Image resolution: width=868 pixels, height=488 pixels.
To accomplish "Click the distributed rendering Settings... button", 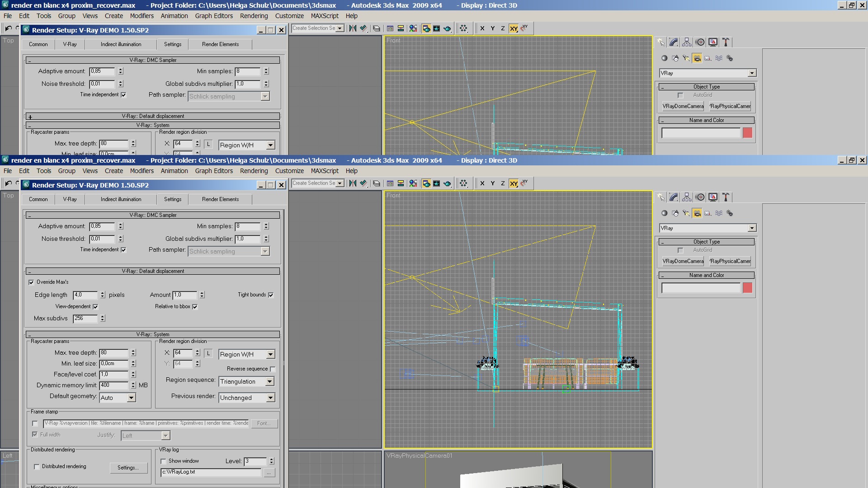I will 128,468.
